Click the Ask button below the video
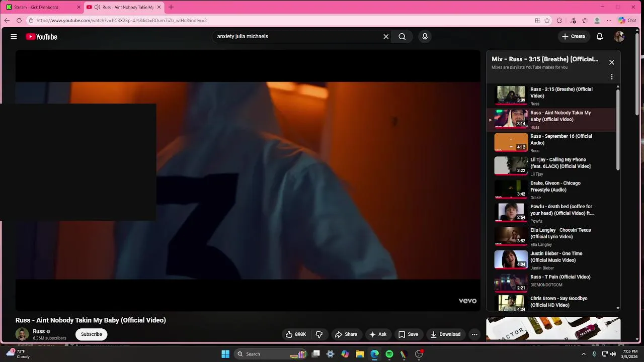Viewport: 644px width, 362px height. point(378,334)
